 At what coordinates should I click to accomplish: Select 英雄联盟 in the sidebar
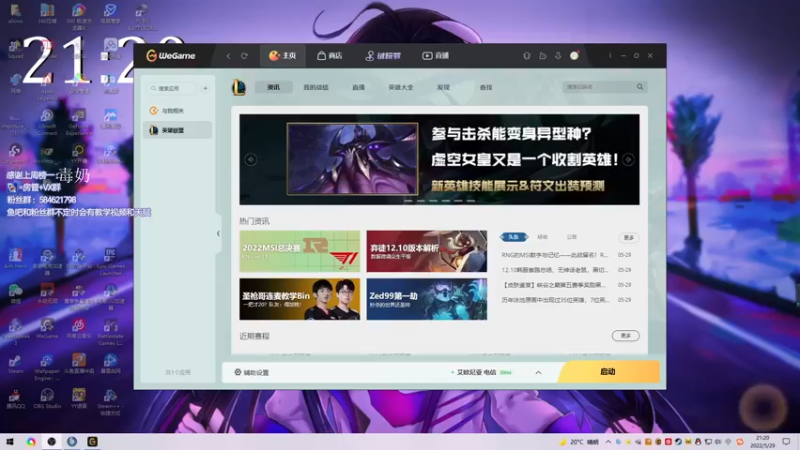177,130
